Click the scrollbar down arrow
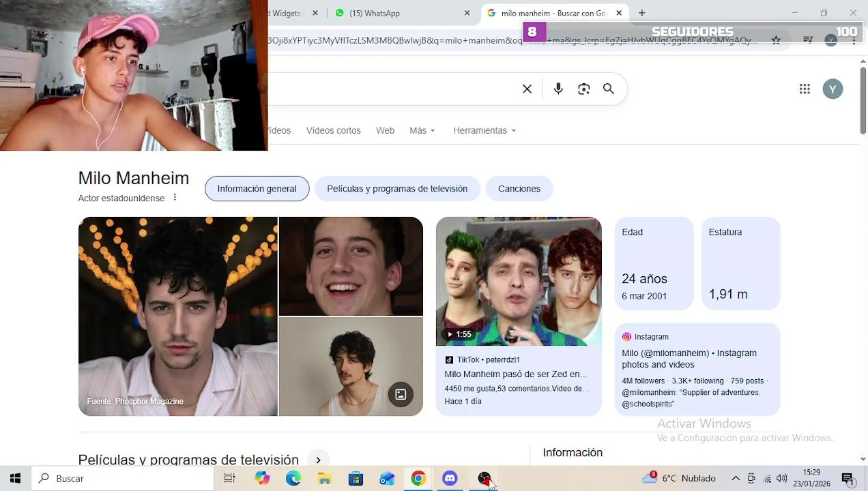The image size is (868, 491). point(863,460)
